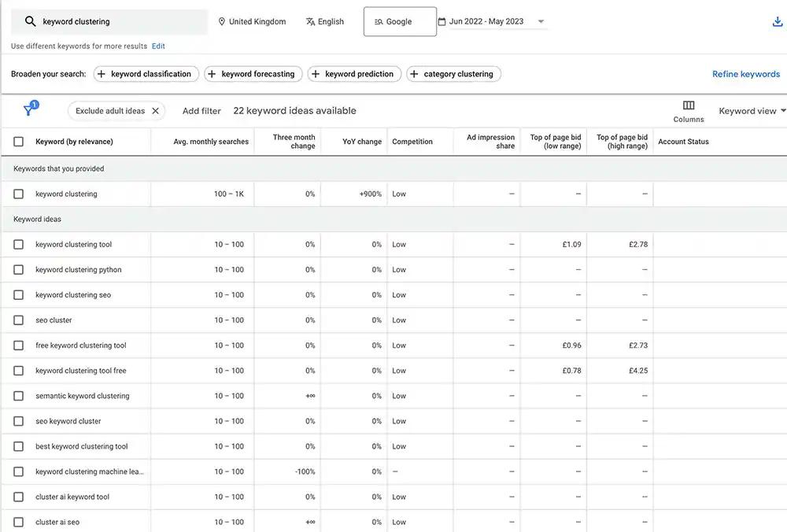
Task: Click the plus icon for keyword classification
Action: point(102,74)
